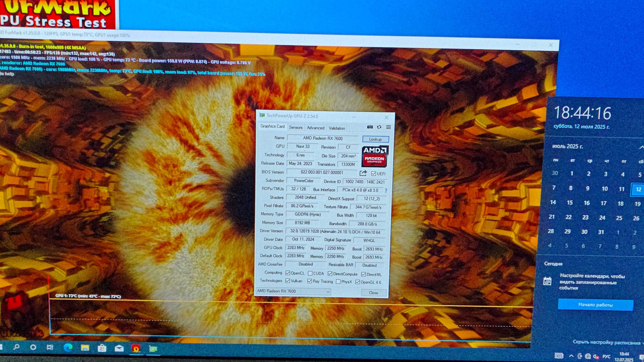Take a GPU-Z screenshot with the camera icon
Image resolution: width=644 pixels, height=362 pixels.
pyautogui.click(x=370, y=127)
